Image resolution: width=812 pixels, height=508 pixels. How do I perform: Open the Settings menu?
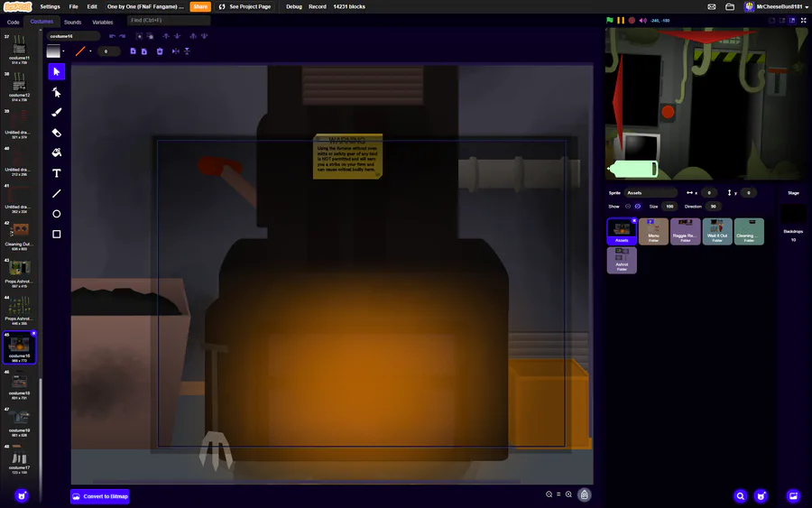click(50, 6)
